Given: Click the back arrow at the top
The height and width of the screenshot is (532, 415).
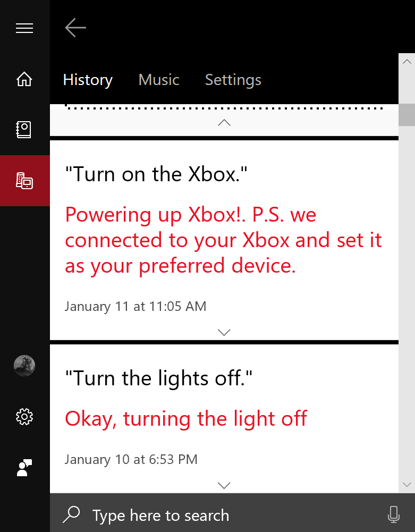Looking at the screenshot, I should [x=75, y=27].
